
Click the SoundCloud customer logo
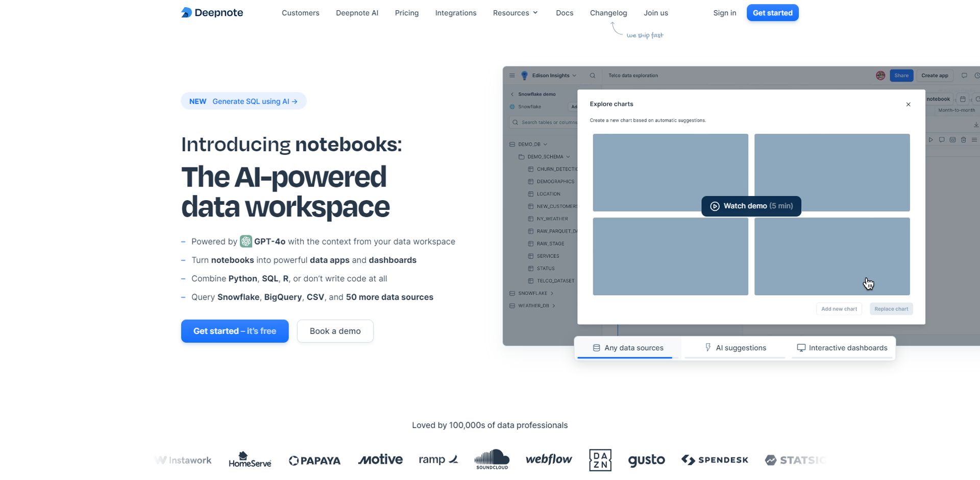[492, 460]
